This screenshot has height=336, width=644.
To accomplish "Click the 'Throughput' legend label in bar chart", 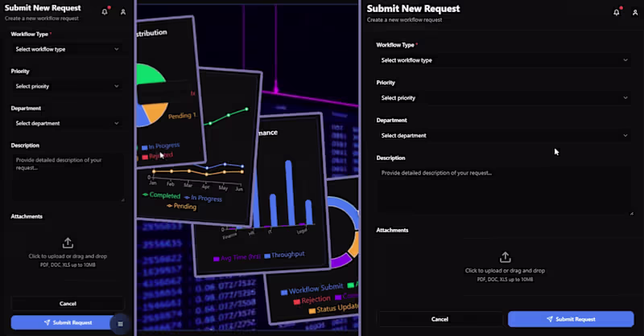I will click(x=288, y=255).
